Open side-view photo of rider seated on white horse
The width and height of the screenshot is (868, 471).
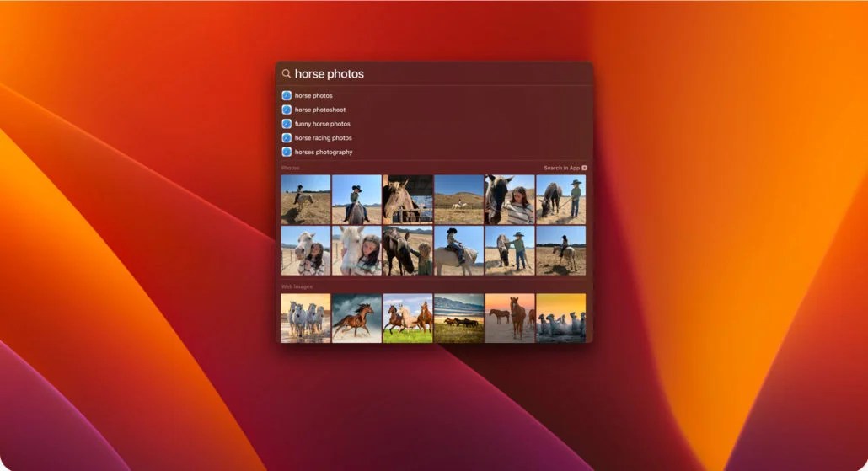click(x=459, y=250)
